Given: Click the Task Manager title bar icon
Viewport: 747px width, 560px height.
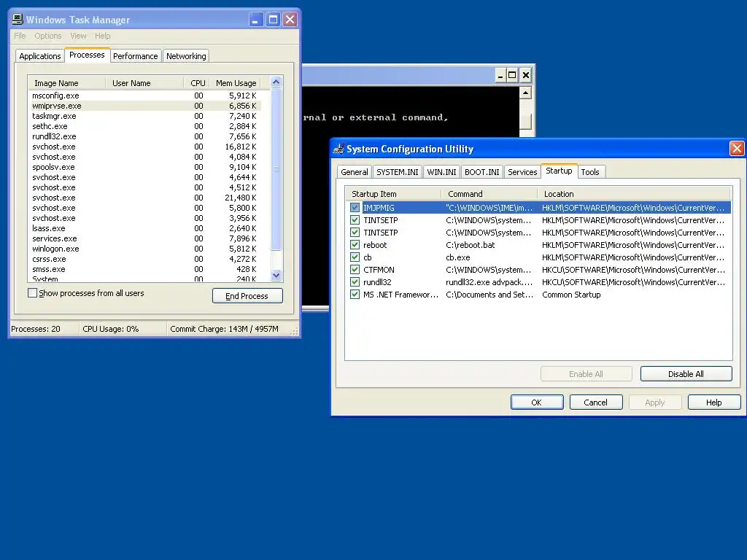Looking at the screenshot, I should click(18, 19).
